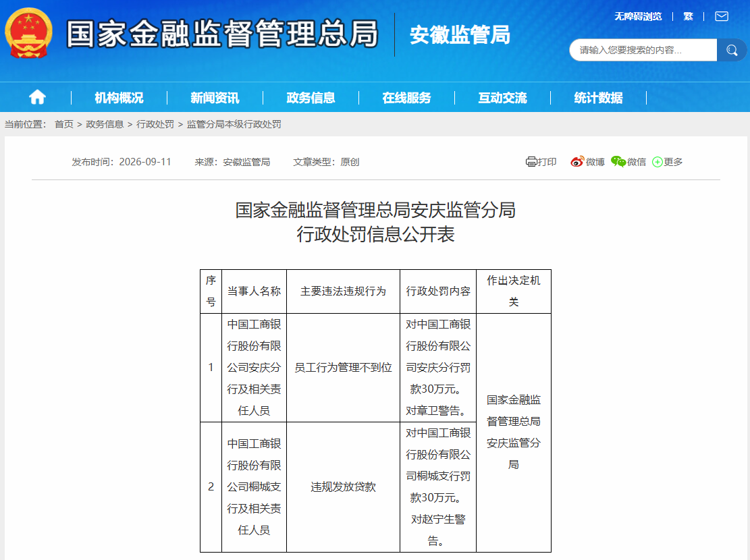Focus the search input field
The image size is (750, 560).
click(643, 50)
